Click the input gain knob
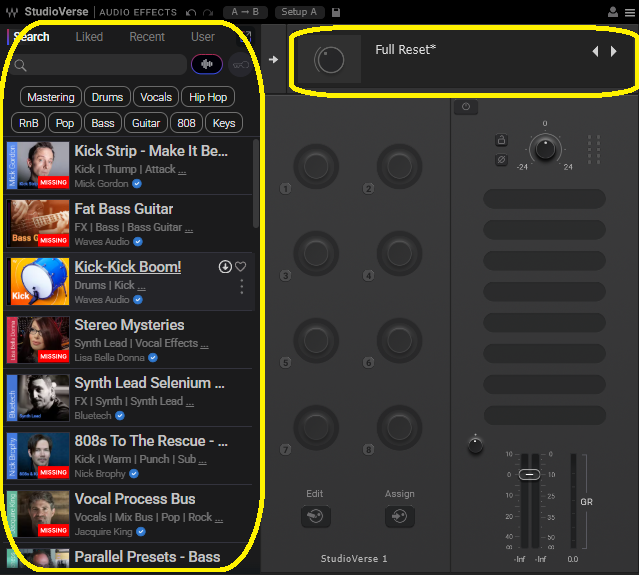Screen dimensions: 639x575 click(x=545, y=149)
